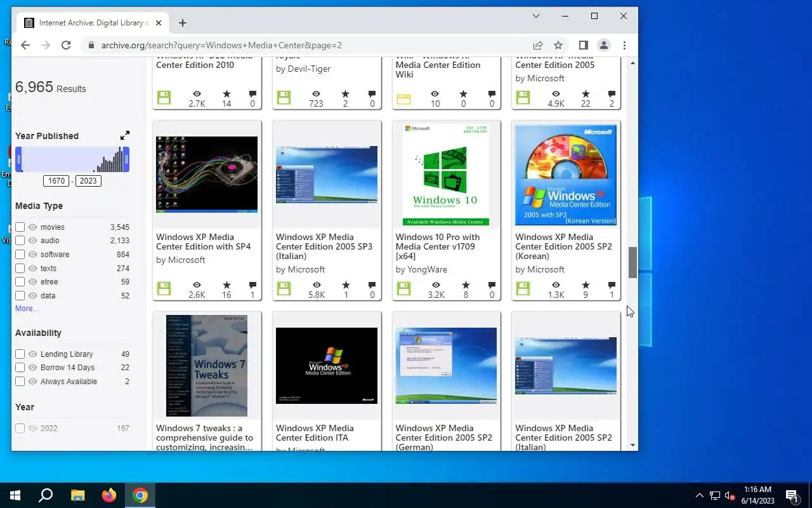The width and height of the screenshot is (812, 508).
Task: Check the software media type filter
Action: click(20, 254)
